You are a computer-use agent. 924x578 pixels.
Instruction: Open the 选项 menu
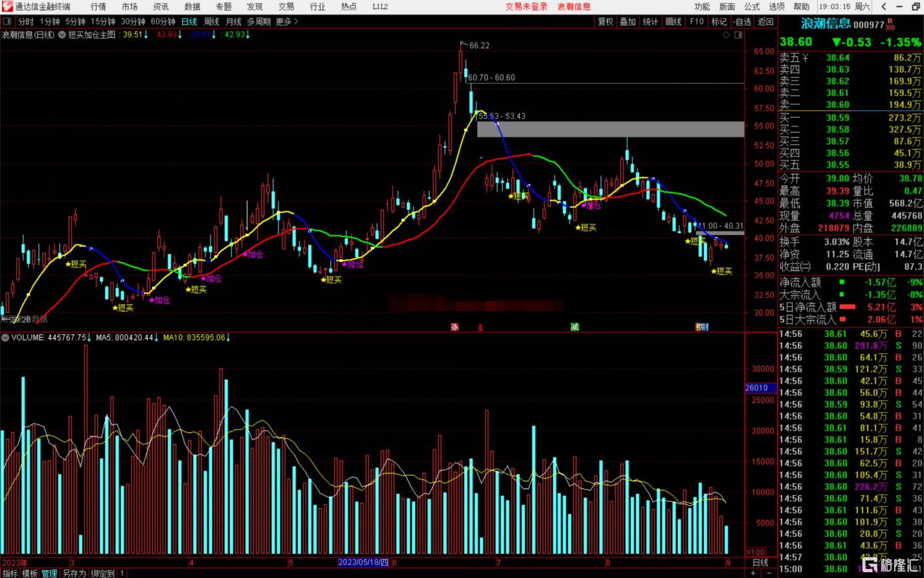776,6
